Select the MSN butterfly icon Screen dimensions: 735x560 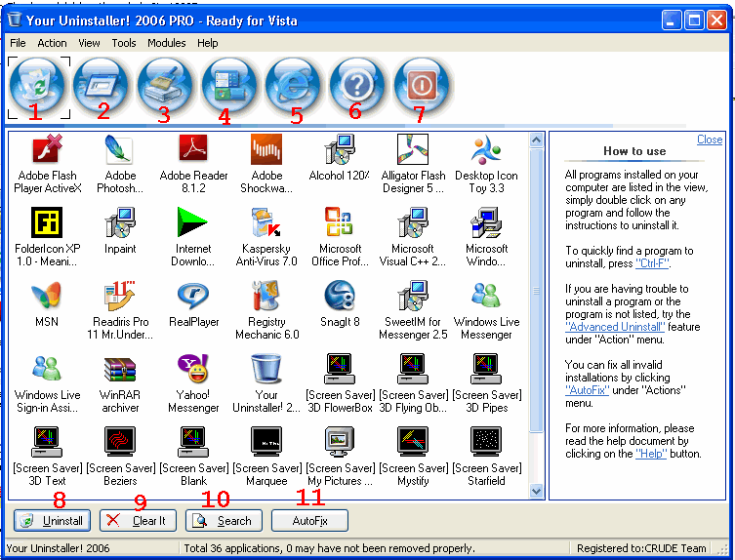[47, 296]
